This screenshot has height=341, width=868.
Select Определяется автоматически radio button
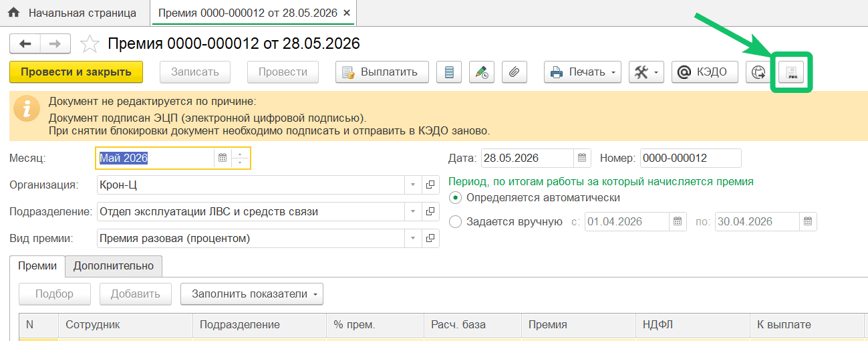(x=456, y=198)
